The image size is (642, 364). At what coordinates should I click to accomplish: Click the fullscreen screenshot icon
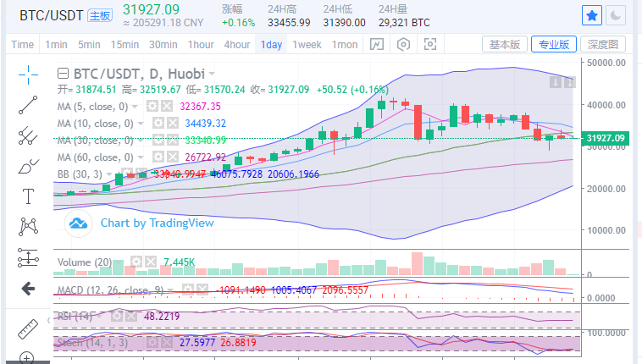pos(430,44)
